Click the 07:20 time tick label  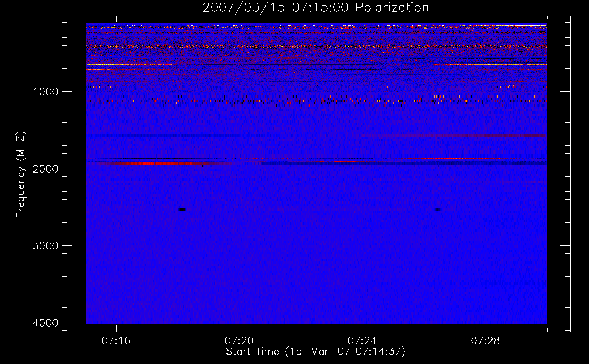click(239, 341)
